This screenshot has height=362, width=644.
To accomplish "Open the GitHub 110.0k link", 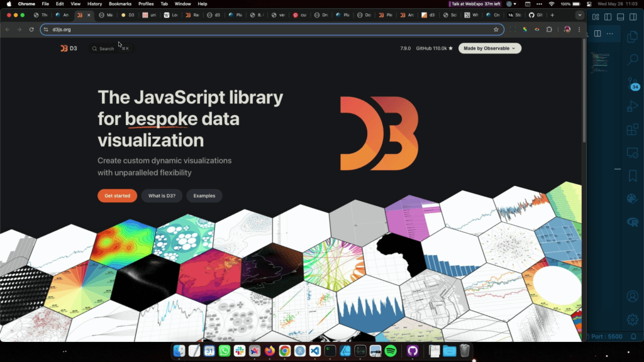I will 434,48.
